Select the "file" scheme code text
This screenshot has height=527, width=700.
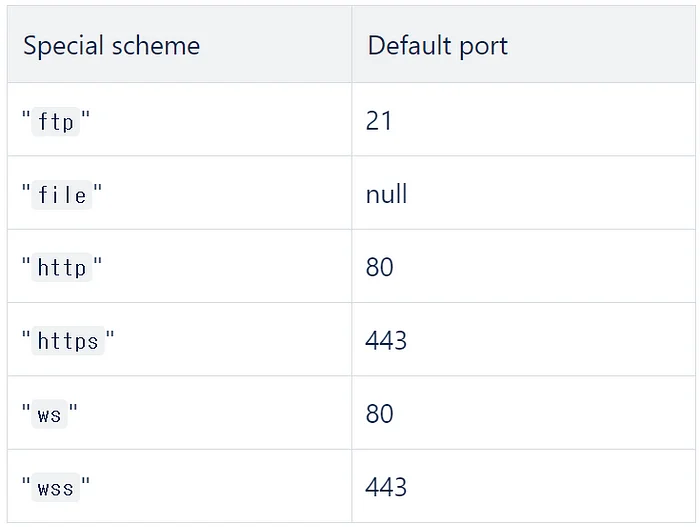pos(62,195)
